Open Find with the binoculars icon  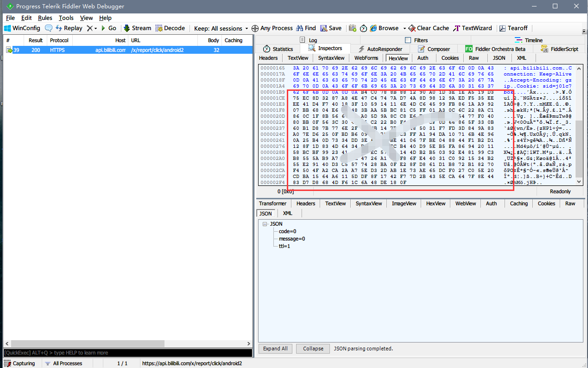pos(300,28)
